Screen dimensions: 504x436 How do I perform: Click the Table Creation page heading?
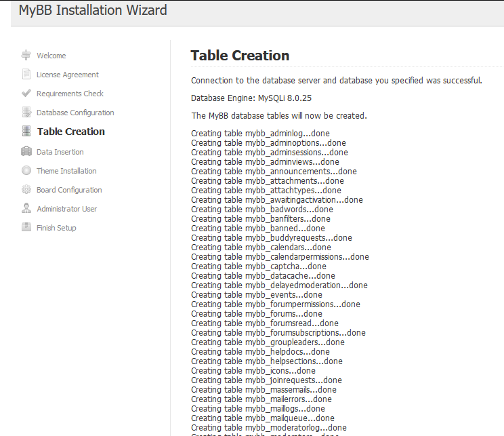tap(240, 56)
